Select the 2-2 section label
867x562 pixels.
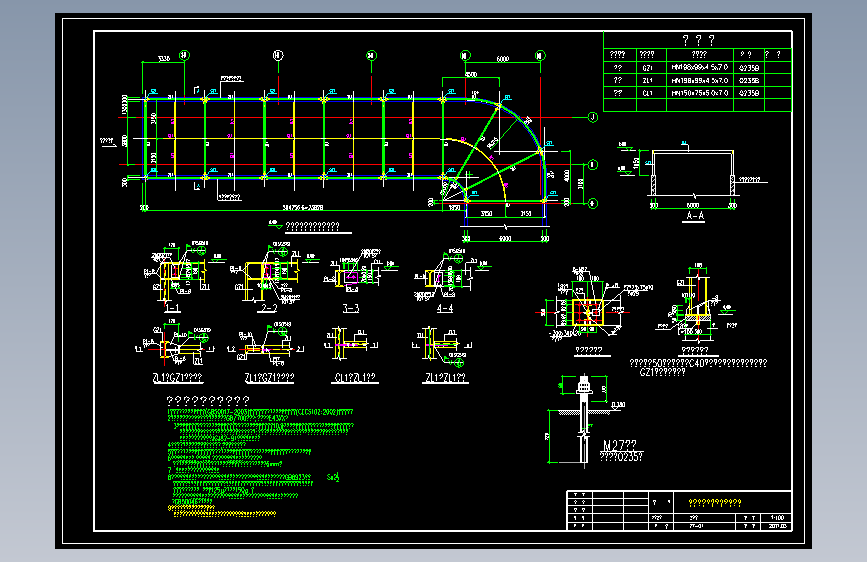coord(268,308)
